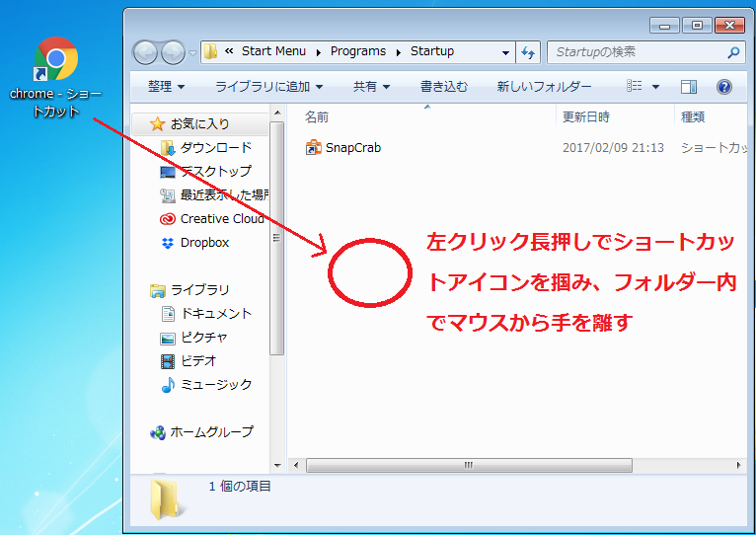
Task: Click the Back navigation arrow button
Action: 145,52
